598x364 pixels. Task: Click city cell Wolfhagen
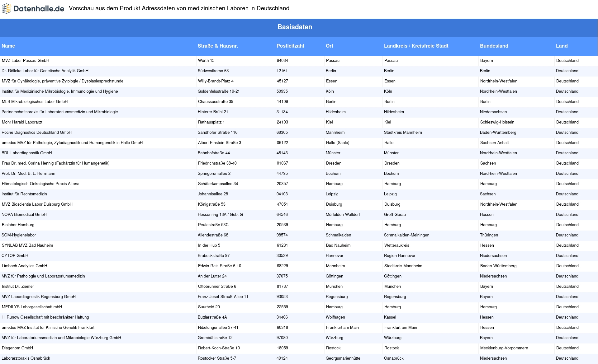[335, 317]
